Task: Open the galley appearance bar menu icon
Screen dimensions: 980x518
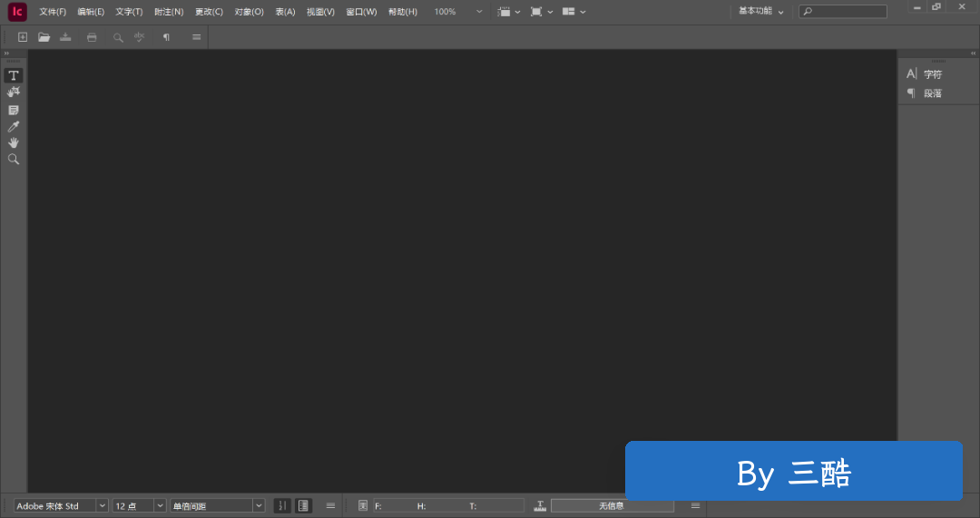Action: click(330, 505)
